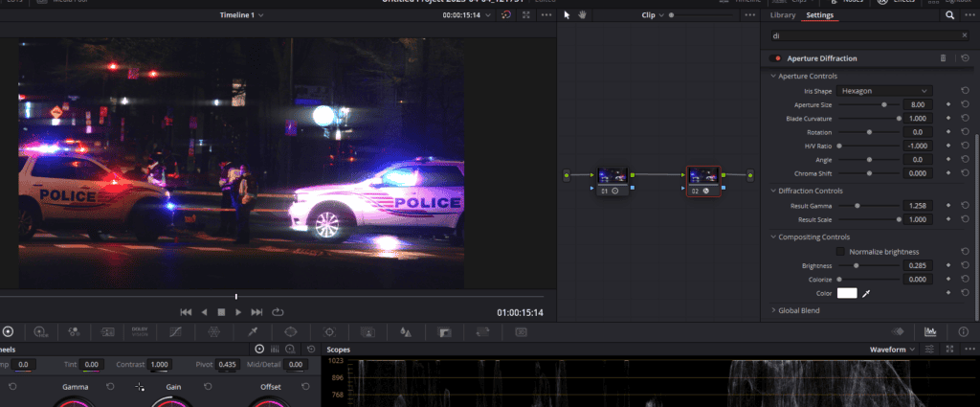The width and height of the screenshot is (980, 407).
Task: Open the white Color swatch
Action: (847, 293)
